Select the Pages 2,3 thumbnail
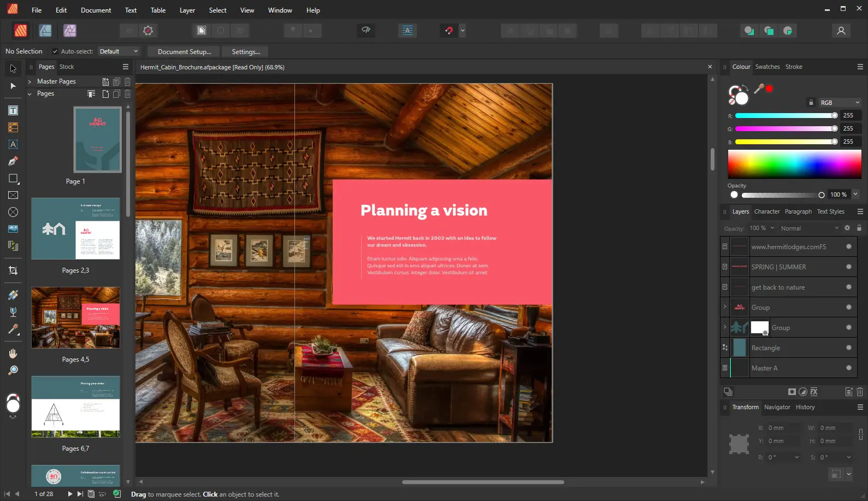Image resolution: width=868 pixels, height=501 pixels. click(75, 229)
